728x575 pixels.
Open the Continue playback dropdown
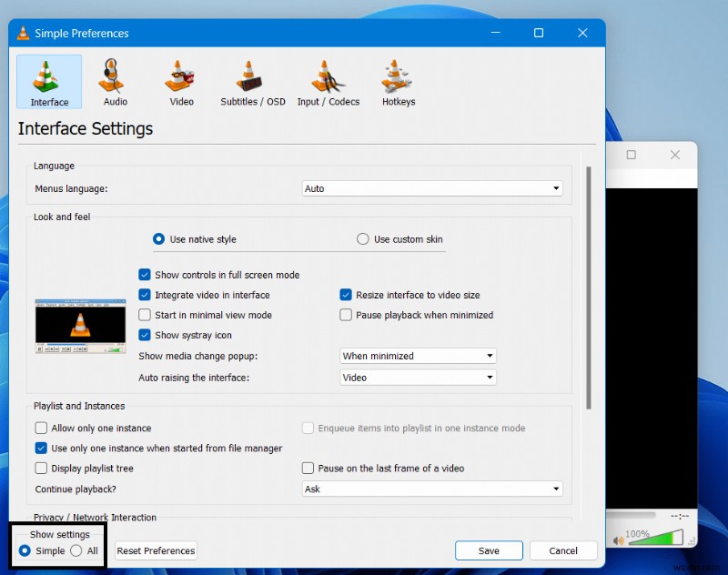point(430,489)
